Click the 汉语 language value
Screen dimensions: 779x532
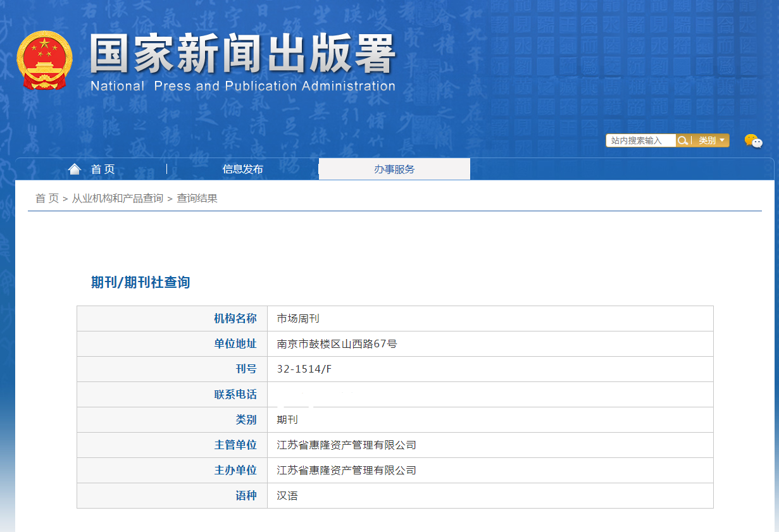click(x=287, y=496)
